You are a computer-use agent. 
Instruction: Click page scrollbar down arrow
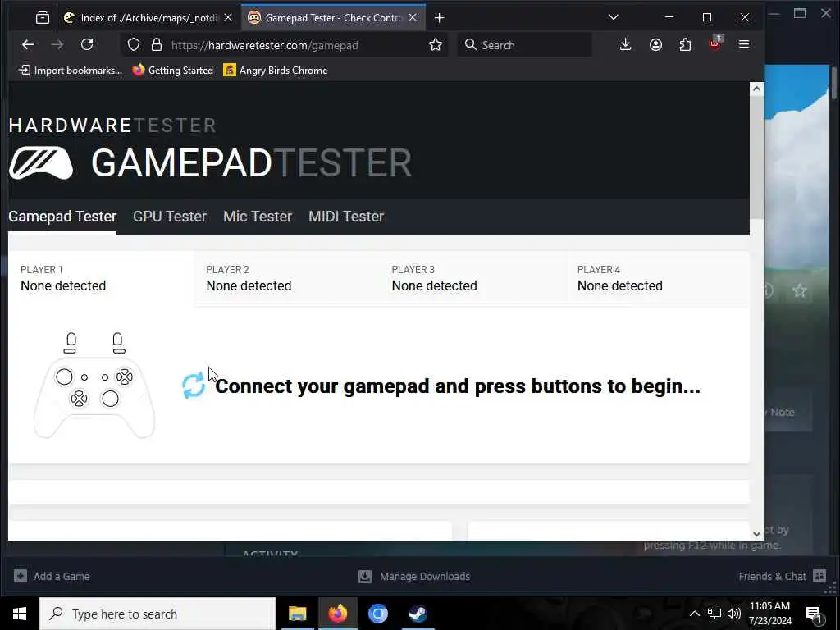(756, 533)
